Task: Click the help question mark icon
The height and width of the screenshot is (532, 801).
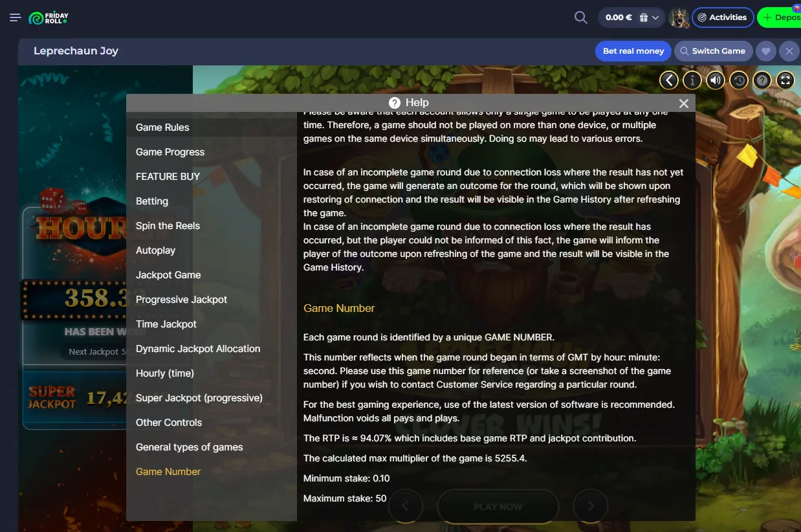Action: tap(762, 80)
